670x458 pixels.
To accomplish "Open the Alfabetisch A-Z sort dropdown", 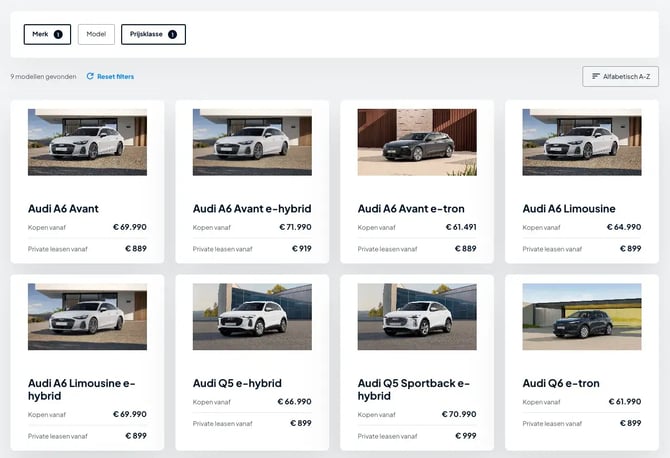I will 620,76.
